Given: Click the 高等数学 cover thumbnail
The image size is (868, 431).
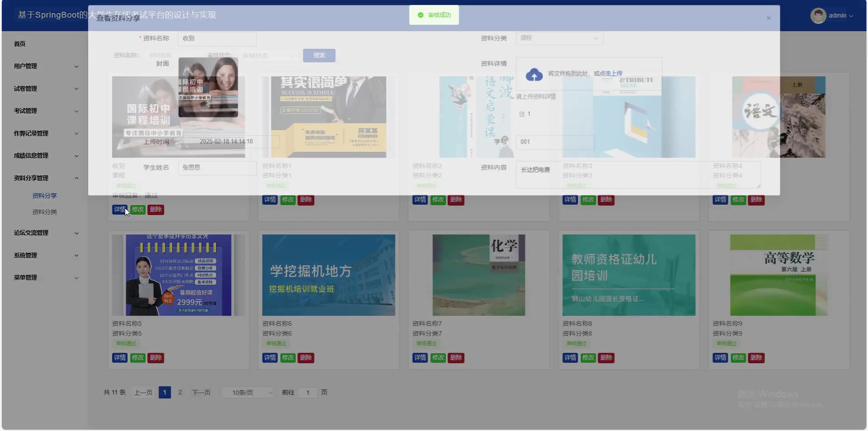Looking at the screenshot, I should [778, 275].
